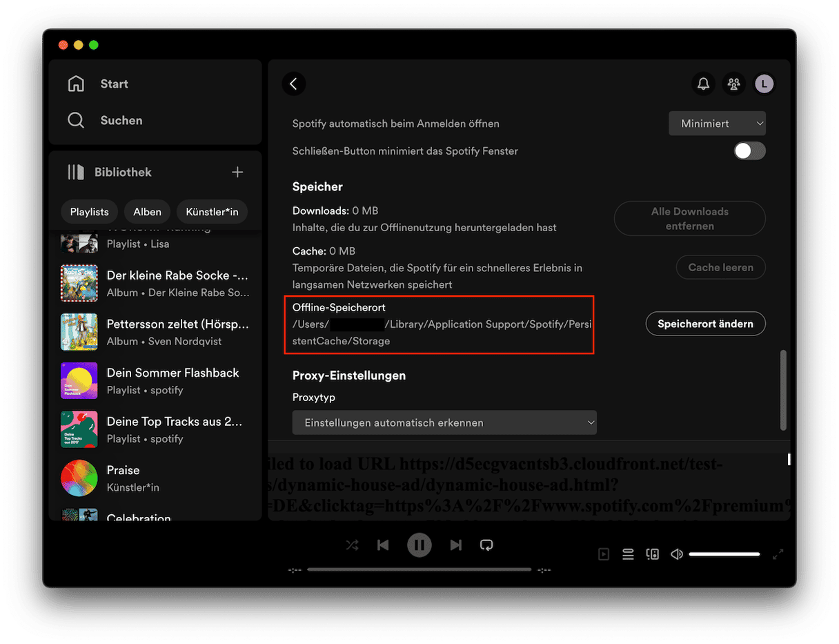This screenshot has height=644, width=839.
Task: Mute audio with the speaker icon
Action: [x=677, y=554]
